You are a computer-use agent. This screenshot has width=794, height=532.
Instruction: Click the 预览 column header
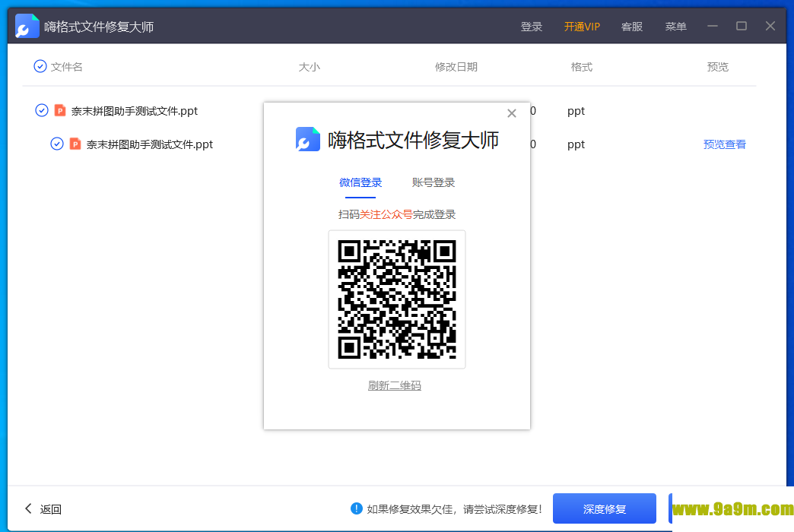coord(717,67)
